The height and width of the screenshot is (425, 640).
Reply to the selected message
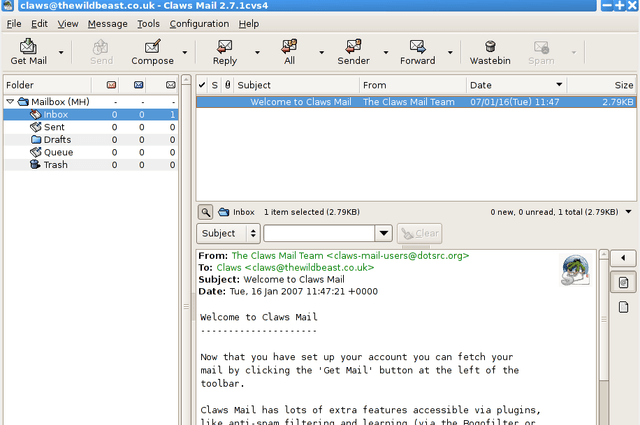click(x=224, y=51)
